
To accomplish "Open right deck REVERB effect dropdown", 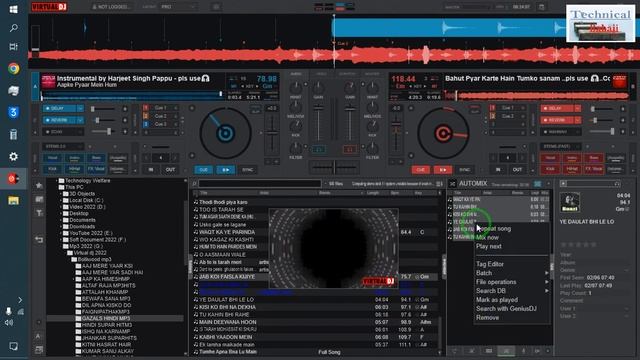I will [x=578, y=120].
